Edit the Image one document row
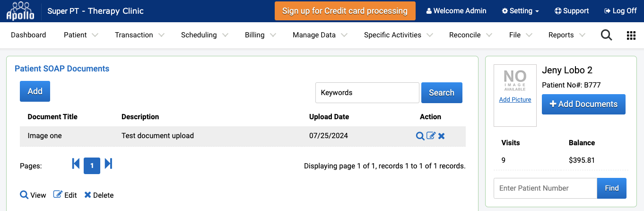 pyautogui.click(x=431, y=136)
